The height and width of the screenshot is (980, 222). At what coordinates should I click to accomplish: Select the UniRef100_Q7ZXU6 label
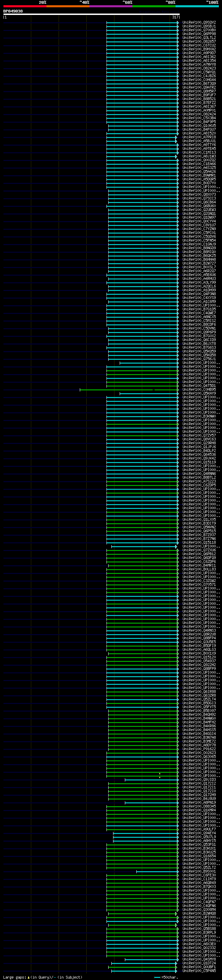pos(199,550)
